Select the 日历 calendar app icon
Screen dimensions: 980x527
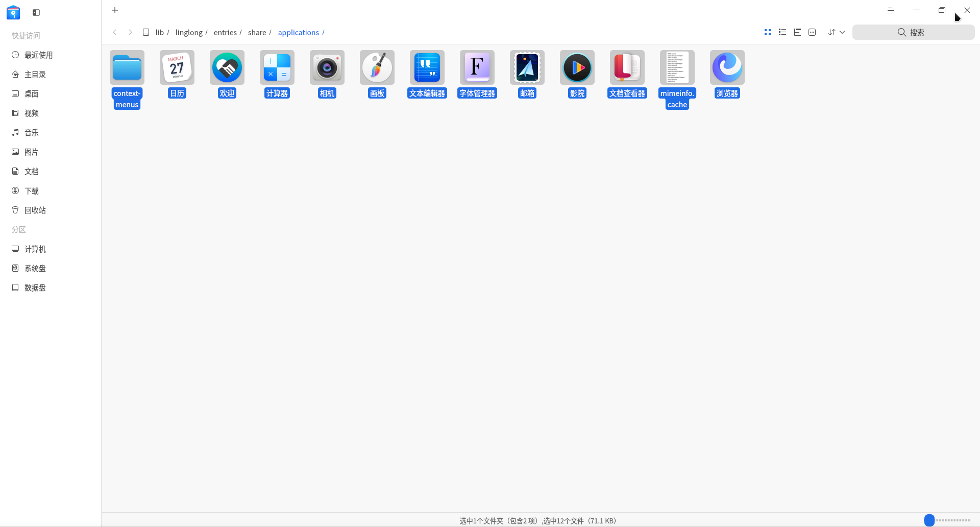(177, 67)
